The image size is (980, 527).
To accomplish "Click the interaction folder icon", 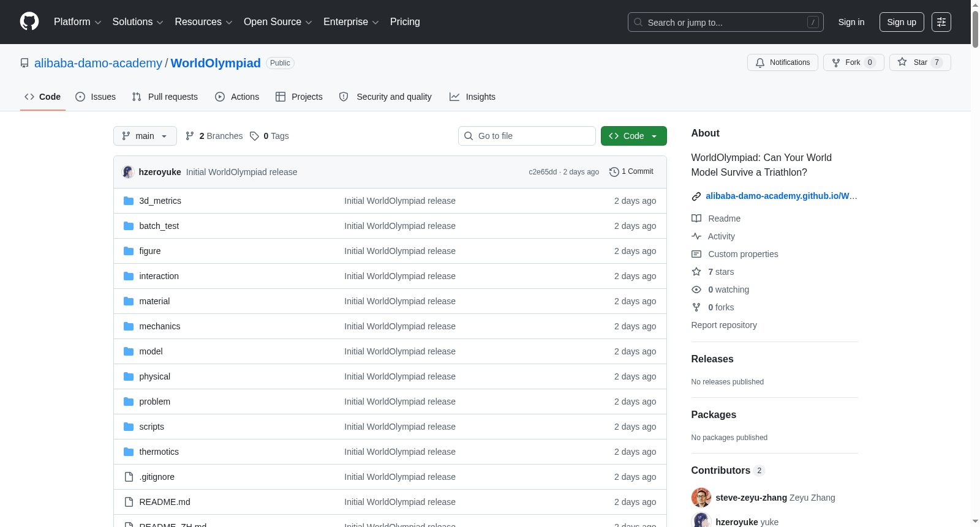I will point(129,276).
